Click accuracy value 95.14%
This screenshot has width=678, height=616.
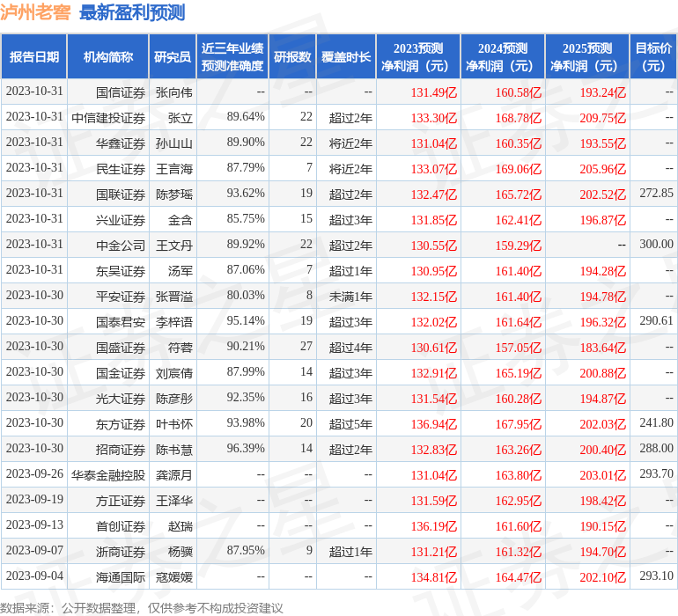[246, 320]
